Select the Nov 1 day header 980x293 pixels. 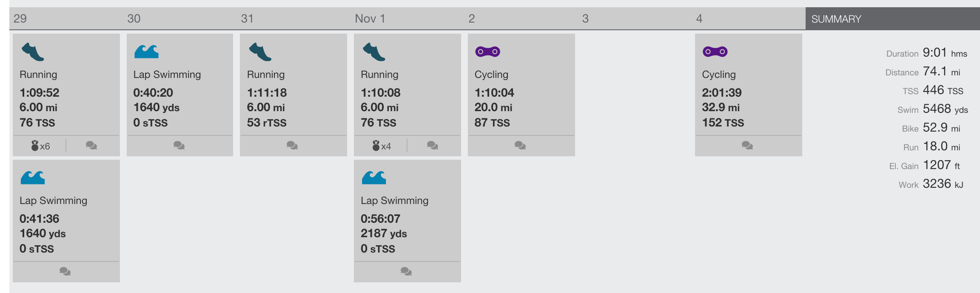pos(370,19)
